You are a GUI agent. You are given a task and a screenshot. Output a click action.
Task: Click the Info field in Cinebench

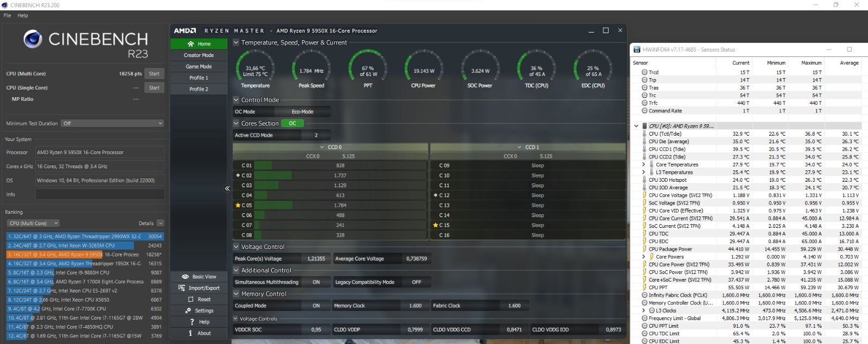click(100, 194)
